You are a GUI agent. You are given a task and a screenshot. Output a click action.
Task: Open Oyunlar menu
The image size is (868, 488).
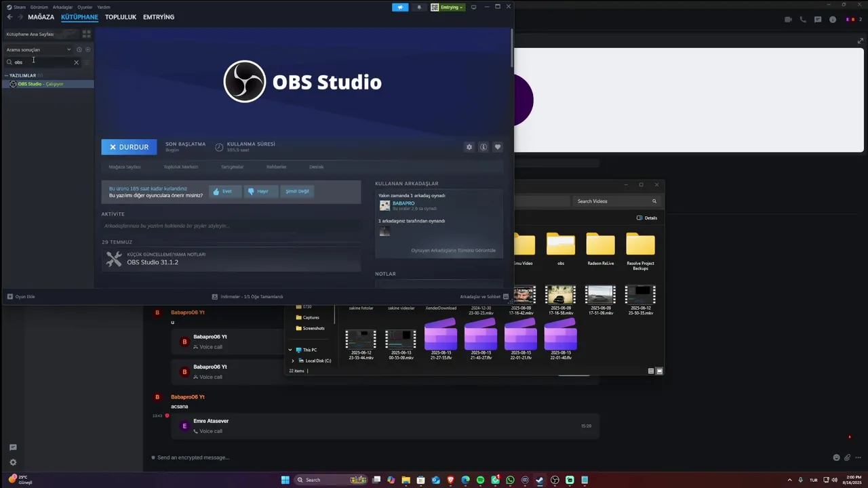[x=85, y=7]
